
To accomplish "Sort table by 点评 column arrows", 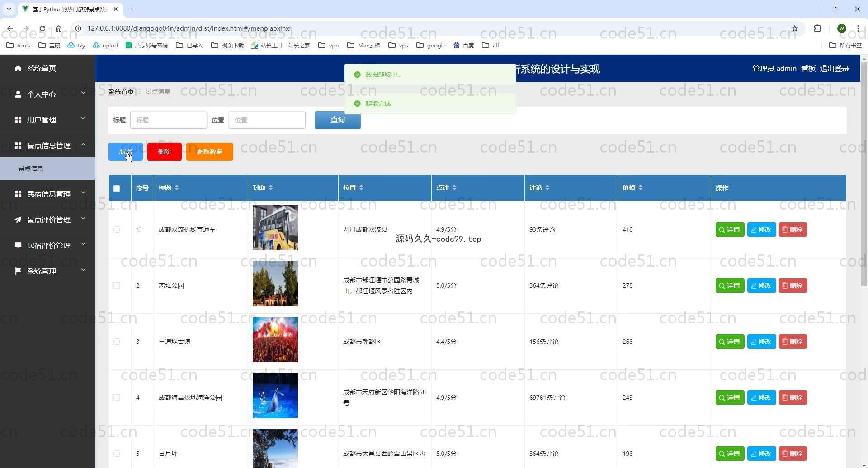I will tap(454, 188).
